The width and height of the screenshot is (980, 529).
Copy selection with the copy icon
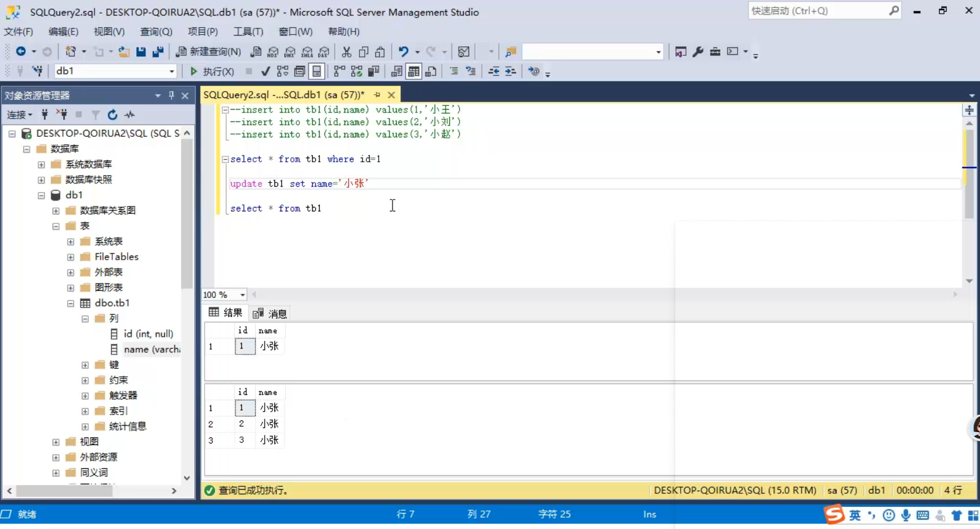364,52
